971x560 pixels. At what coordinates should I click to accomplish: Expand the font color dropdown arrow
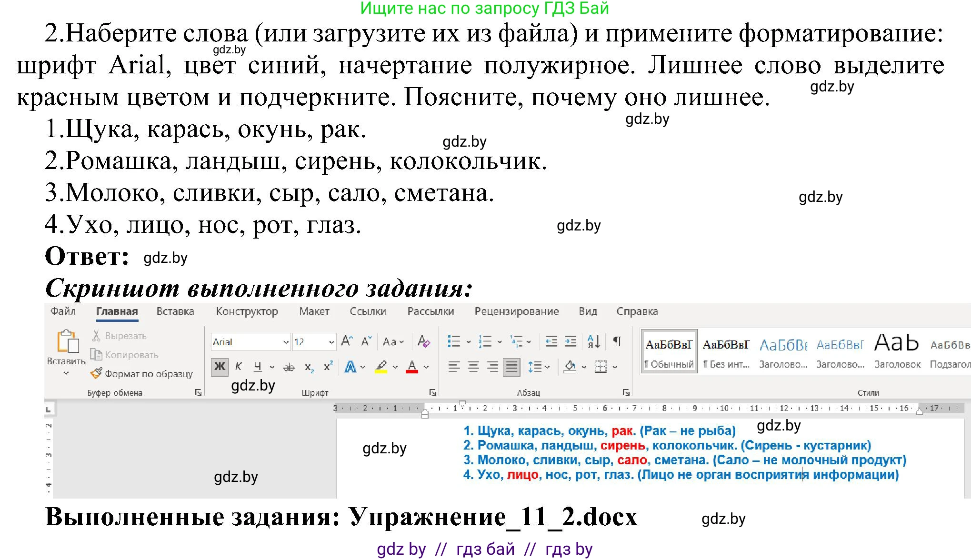426,367
